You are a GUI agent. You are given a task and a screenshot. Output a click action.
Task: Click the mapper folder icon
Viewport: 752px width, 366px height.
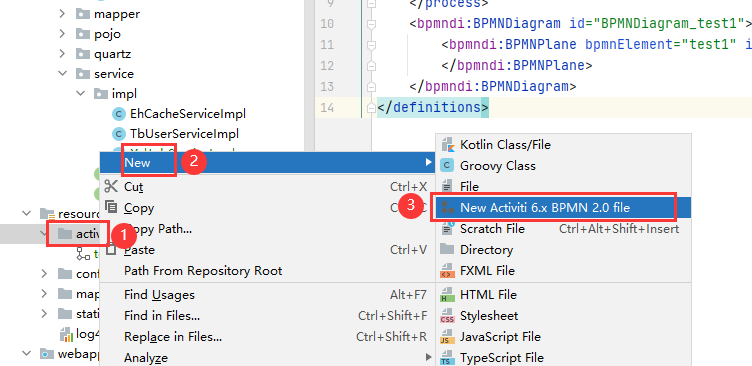tap(83, 14)
